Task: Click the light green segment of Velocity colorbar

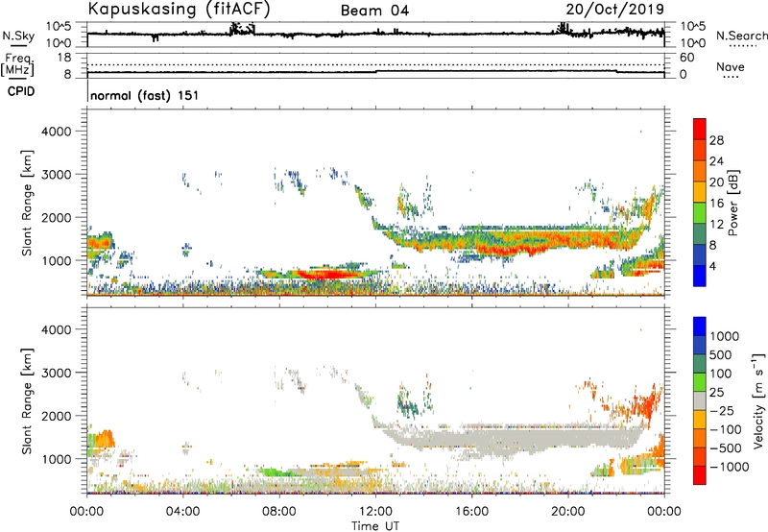Action: [700, 382]
